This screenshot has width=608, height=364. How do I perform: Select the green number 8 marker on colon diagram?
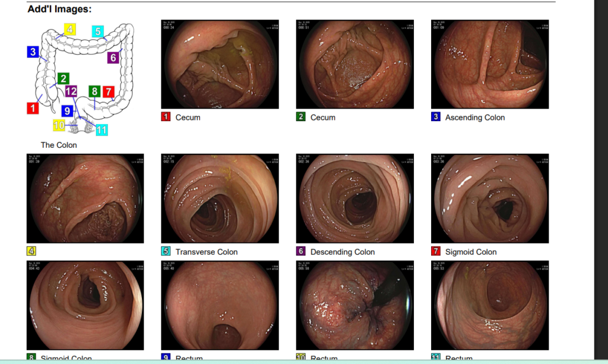94,92
